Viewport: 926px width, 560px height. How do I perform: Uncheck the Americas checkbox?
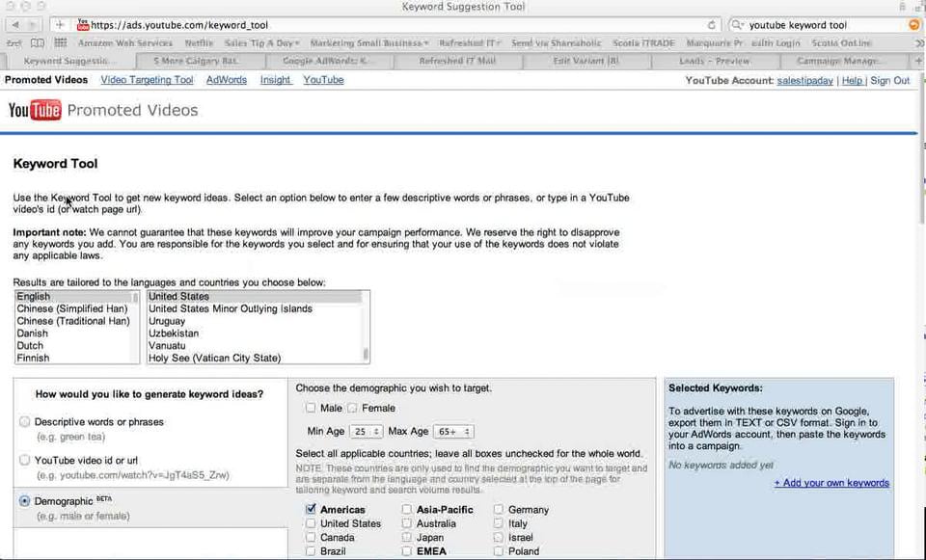(312, 509)
